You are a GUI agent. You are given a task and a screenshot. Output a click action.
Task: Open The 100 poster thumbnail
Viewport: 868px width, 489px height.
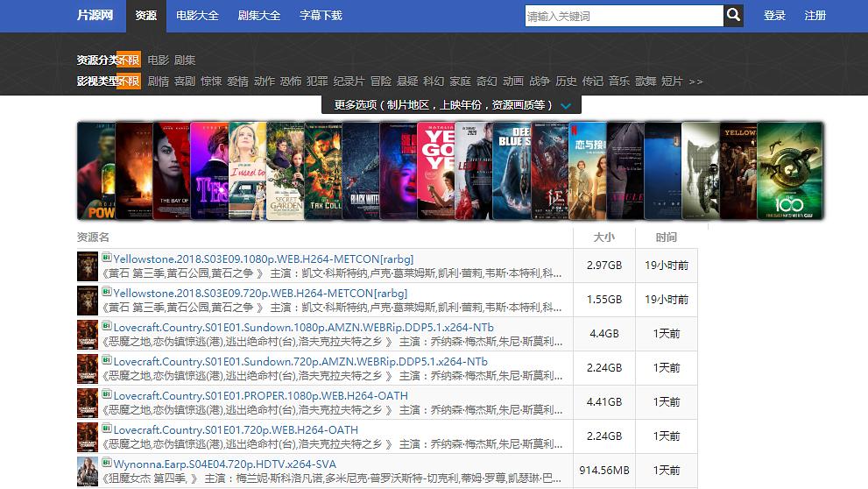[x=790, y=171]
